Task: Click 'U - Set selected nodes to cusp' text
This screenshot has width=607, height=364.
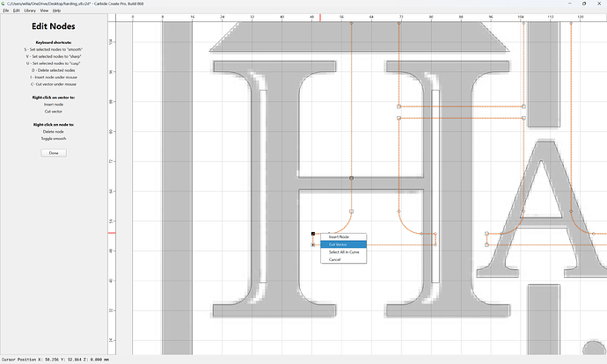Action: point(54,63)
